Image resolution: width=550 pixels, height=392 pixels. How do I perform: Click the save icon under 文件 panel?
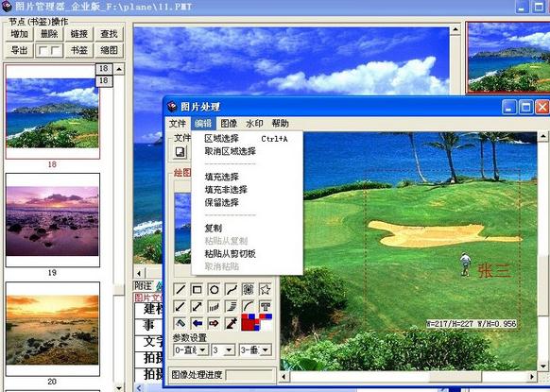pyautogui.click(x=180, y=152)
